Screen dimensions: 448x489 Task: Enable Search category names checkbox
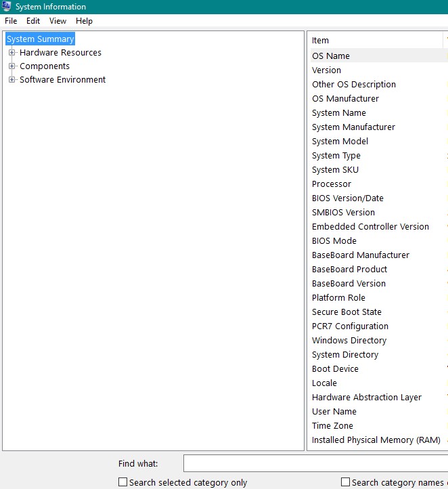click(x=345, y=482)
